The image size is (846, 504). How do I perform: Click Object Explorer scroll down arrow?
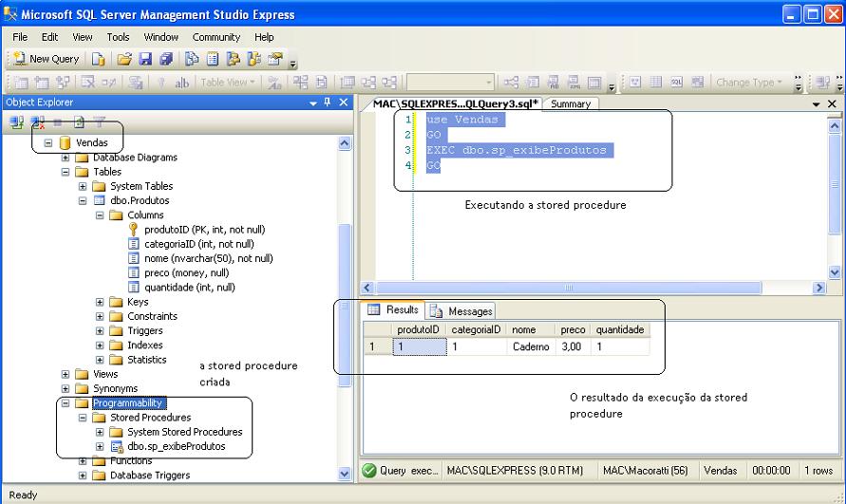[345, 475]
